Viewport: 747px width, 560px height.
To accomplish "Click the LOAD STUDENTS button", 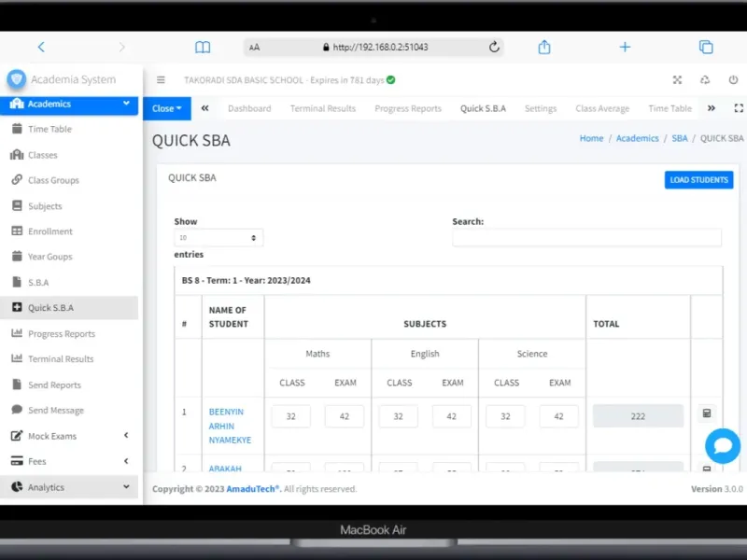I will (x=698, y=180).
